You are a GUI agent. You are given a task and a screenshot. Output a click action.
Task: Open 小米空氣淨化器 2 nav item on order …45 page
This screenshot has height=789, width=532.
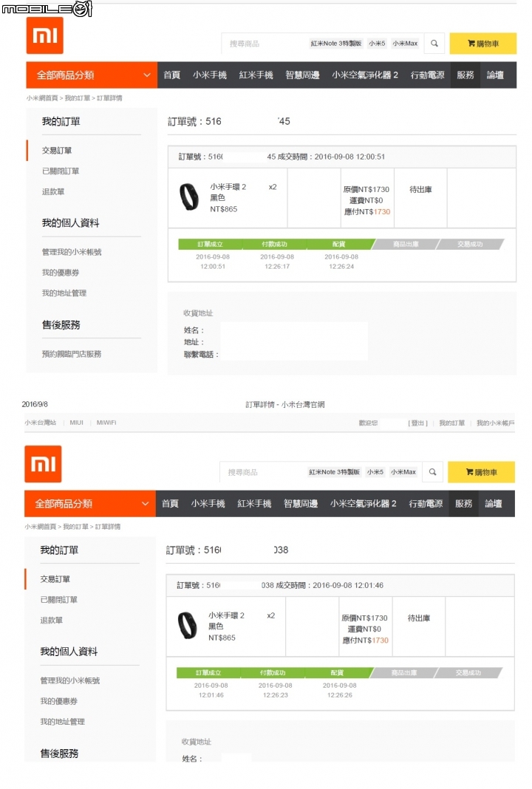[x=365, y=75]
